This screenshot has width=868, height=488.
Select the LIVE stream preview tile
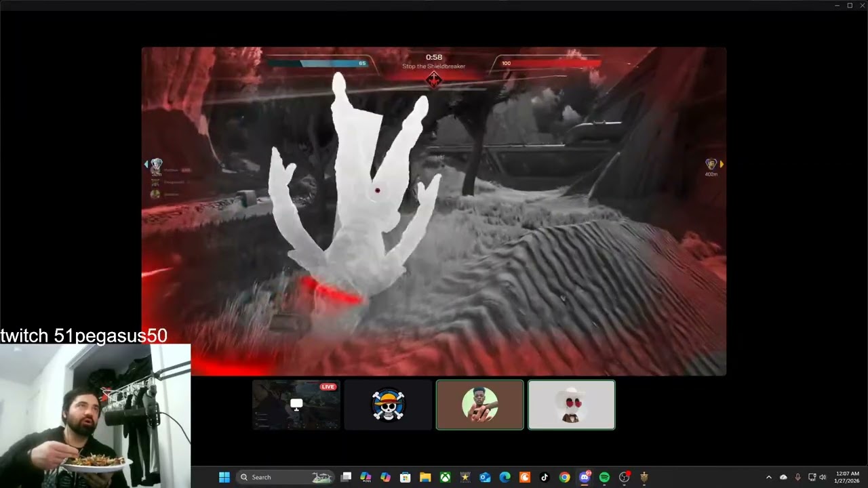tap(296, 405)
